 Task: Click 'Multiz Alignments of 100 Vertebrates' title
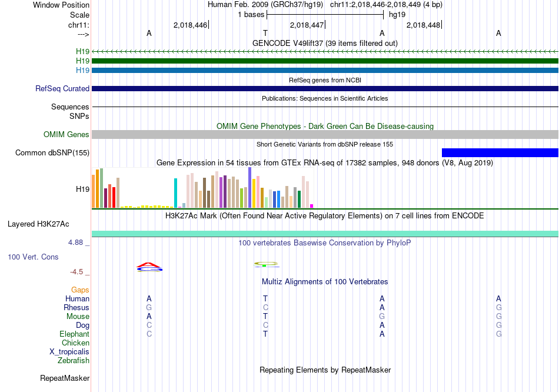[x=325, y=282]
